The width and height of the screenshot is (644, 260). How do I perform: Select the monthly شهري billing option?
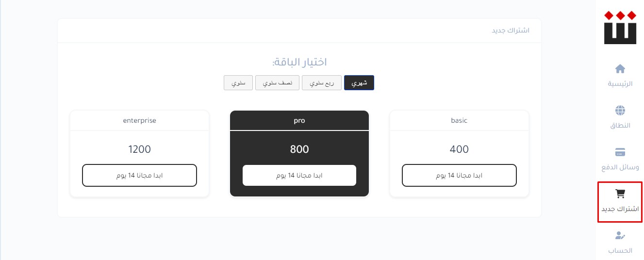(x=359, y=83)
